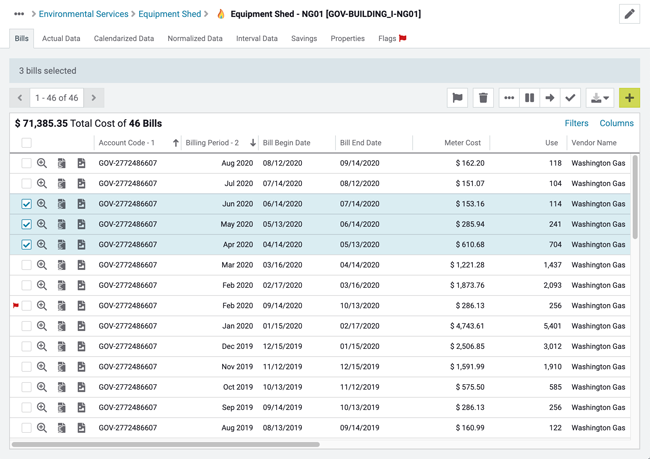Check the Mar 2020 bill checkbox
The width and height of the screenshot is (650, 459).
click(27, 265)
